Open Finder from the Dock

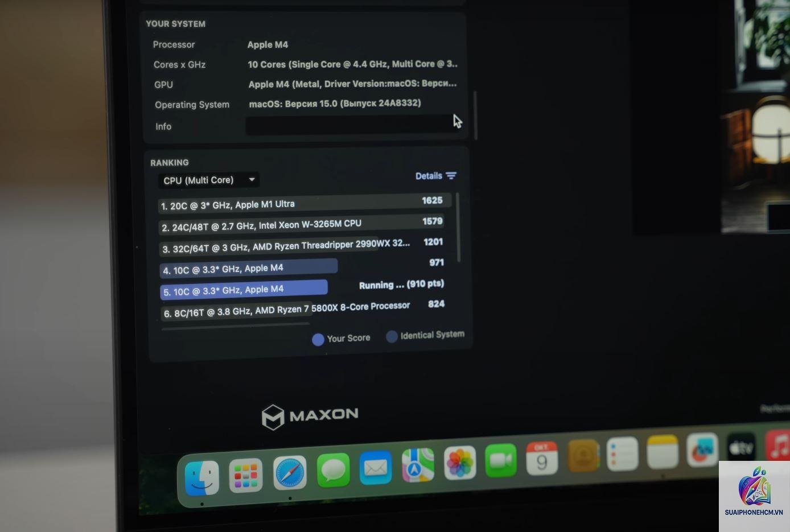(x=202, y=479)
